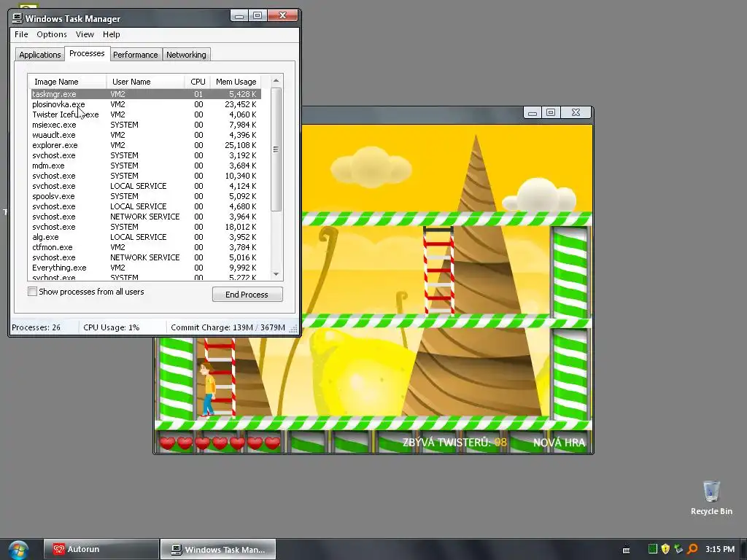The width and height of the screenshot is (747, 560).
Task: Click ZBÝVÁ TWISTERŮ counter in game
Action: [454, 443]
